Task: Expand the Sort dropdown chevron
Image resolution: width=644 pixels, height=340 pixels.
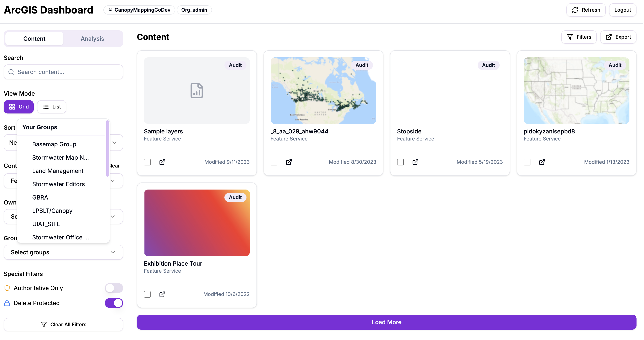Action: (x=114, y=143)
